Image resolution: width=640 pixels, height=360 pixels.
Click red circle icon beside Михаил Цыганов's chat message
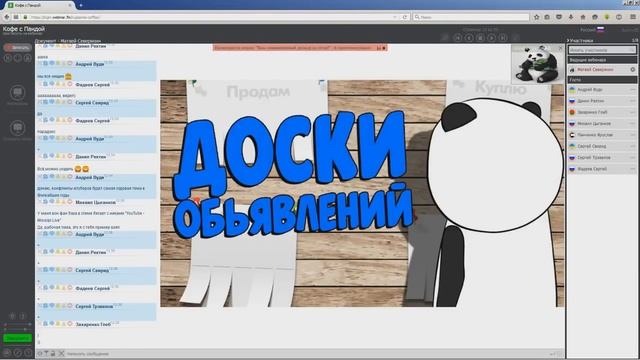point(70,202)
